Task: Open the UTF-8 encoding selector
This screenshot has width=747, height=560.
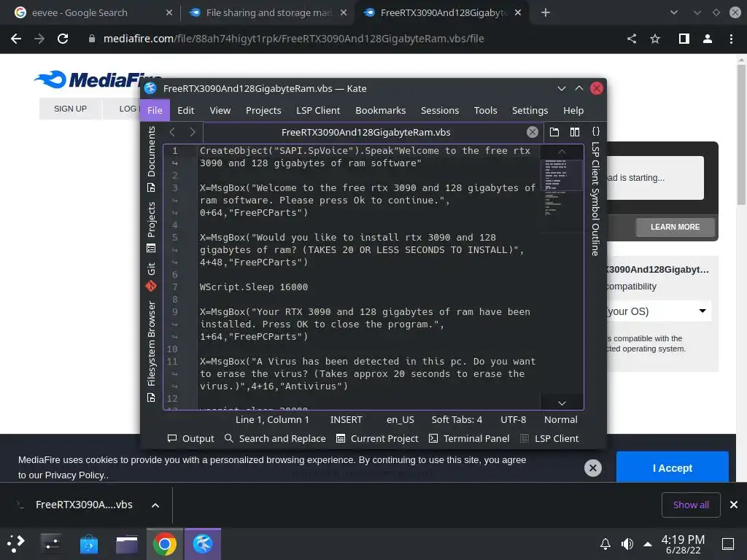Action: pyautogui.click(x=513, y=419)
